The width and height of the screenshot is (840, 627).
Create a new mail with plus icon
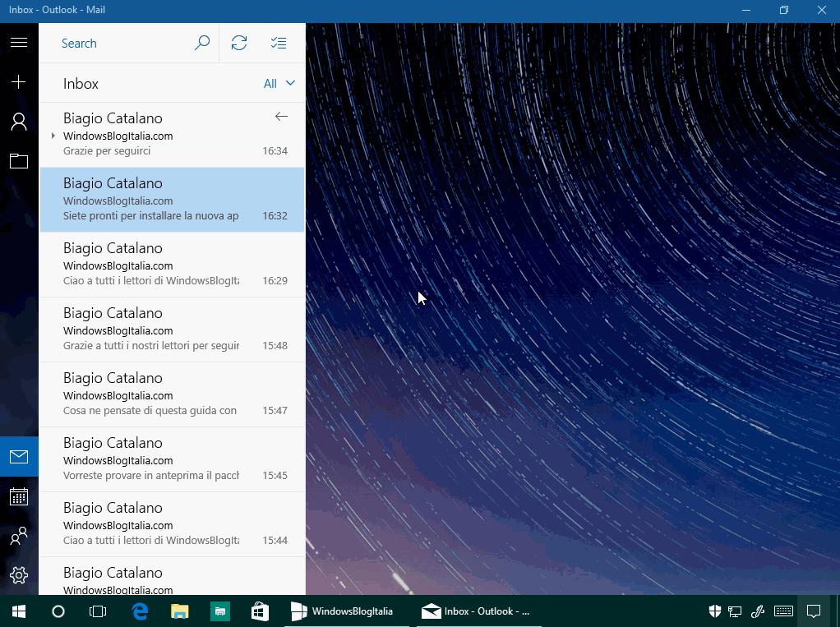[19, 81]
